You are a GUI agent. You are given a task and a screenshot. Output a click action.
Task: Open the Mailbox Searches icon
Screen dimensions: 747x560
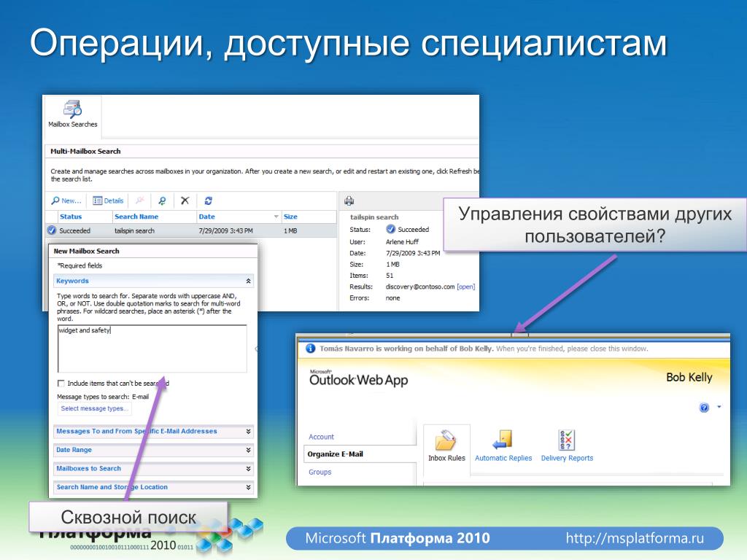[x=72, y=114]
